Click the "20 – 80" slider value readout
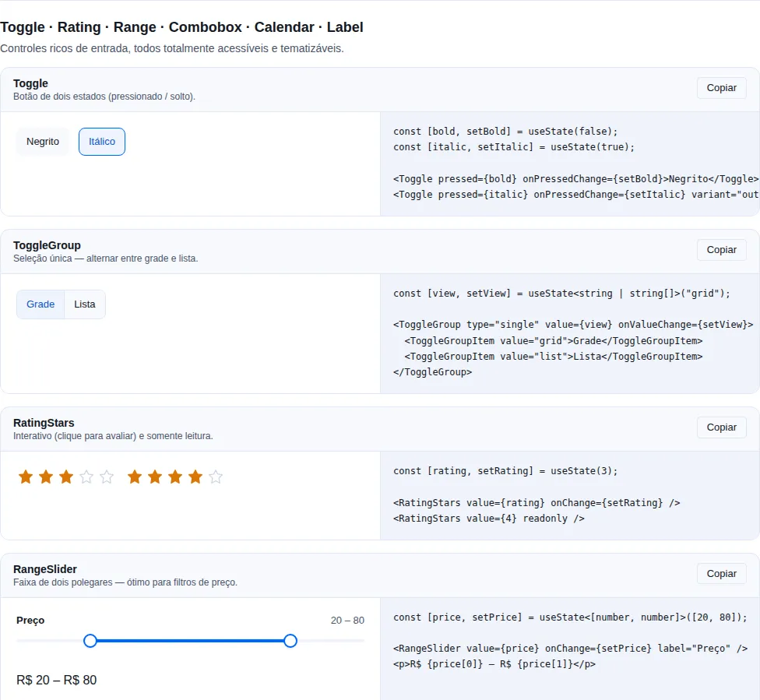The height and width of the screenshot is (700, 760). tap(347, 621)
